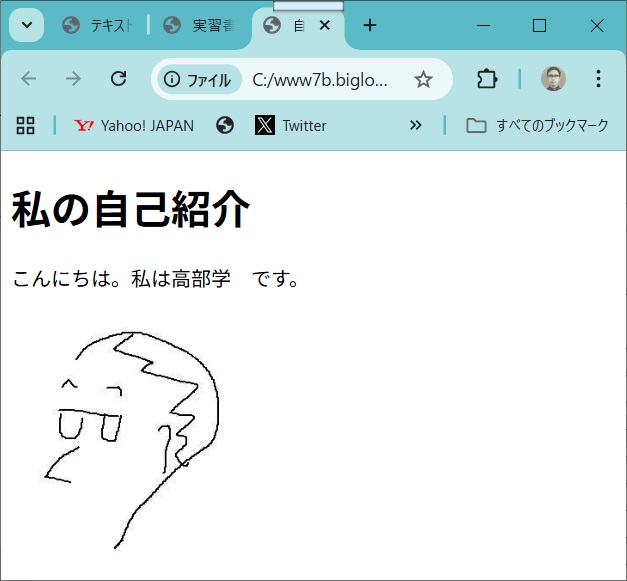The height and width of the screenshot is (581, 627).
Task: Open the Chrome profile avatar
Action: [x=553, y=78]
